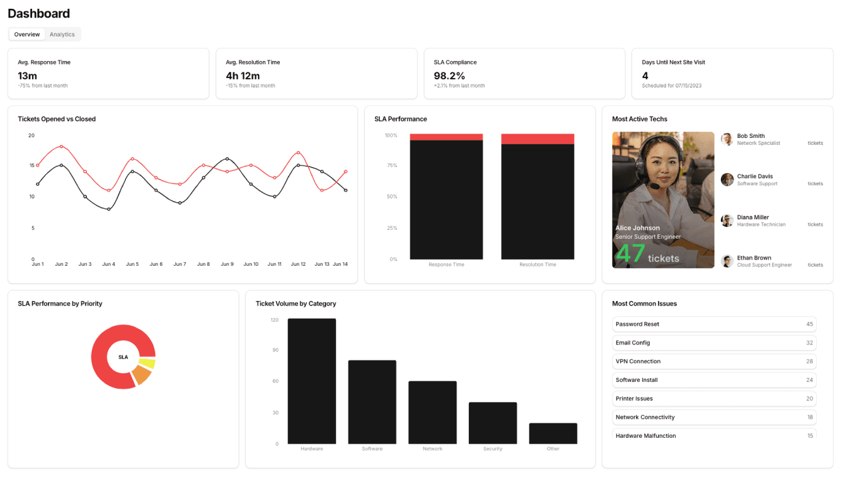Open the Email Config issue row
Image resolution: width=842 pixels, height=504 pixels.
pyautogui.click(x=713, y=343)
